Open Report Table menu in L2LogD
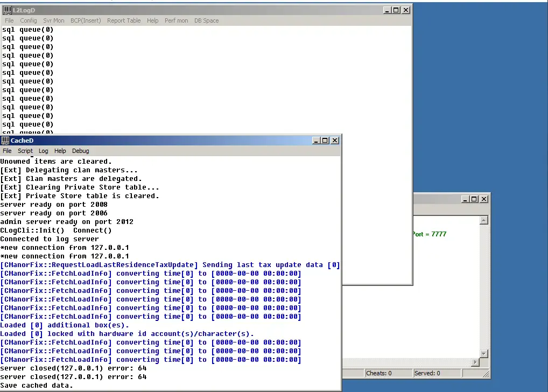548x392 pixels. (x=124, y=20)
